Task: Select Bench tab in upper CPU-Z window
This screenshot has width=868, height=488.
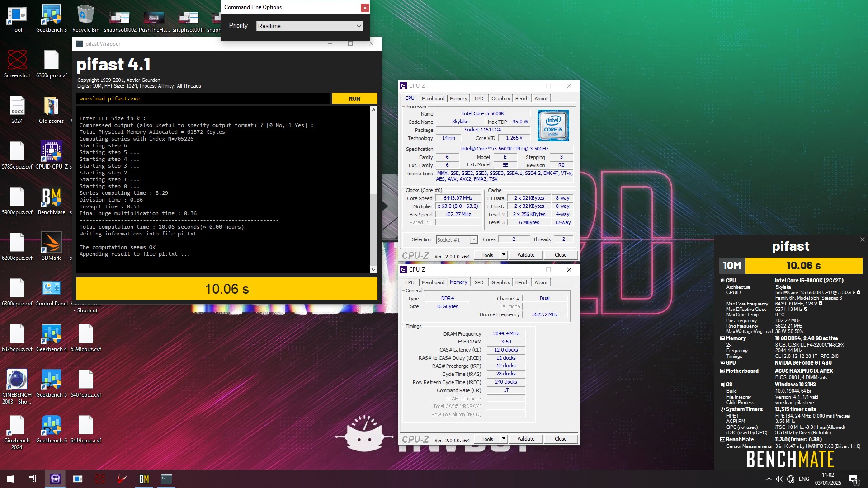Action: pos(522,99)
